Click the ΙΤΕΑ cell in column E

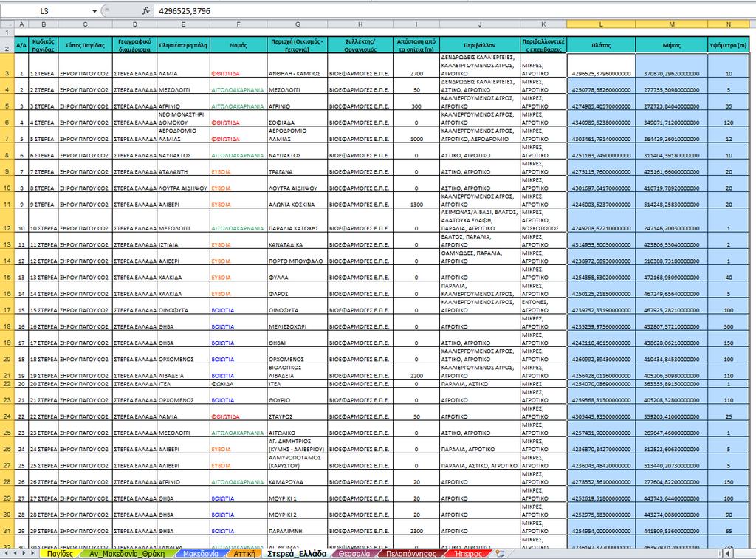[x=183, y=384]
